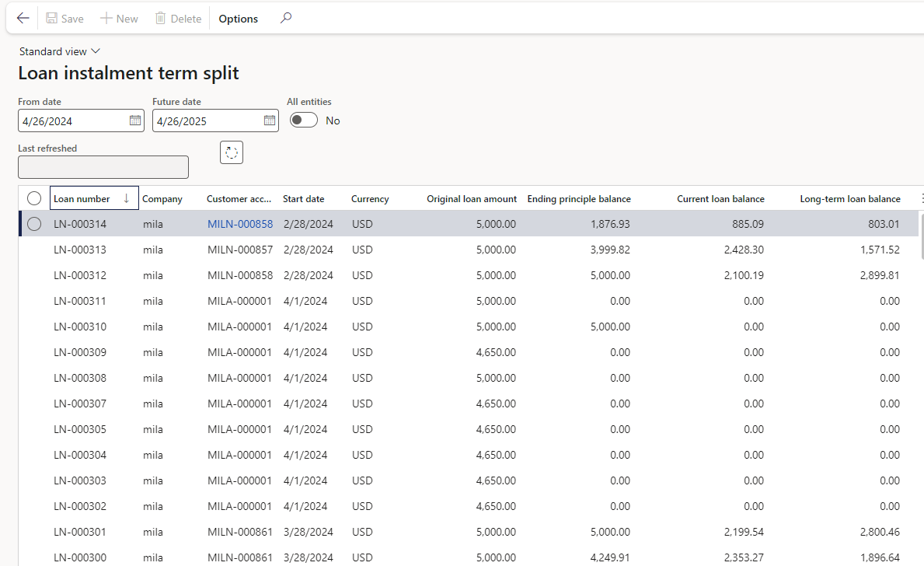Click current loan balance 2,428.30
This screenshot has height=566, width=924.
744,250
